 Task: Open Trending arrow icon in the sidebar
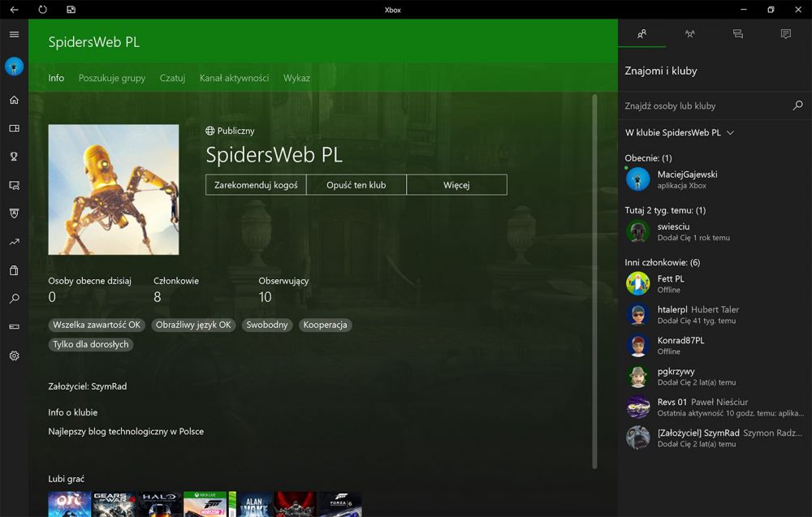14,242
